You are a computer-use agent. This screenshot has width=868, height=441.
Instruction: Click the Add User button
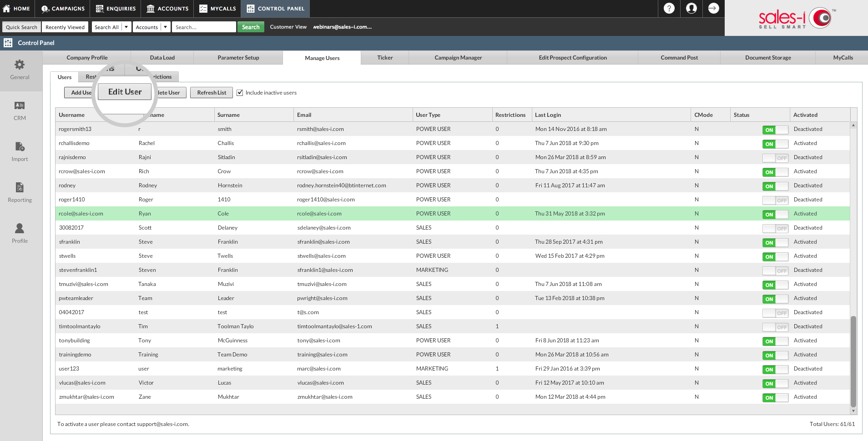[x=79, y=93]
